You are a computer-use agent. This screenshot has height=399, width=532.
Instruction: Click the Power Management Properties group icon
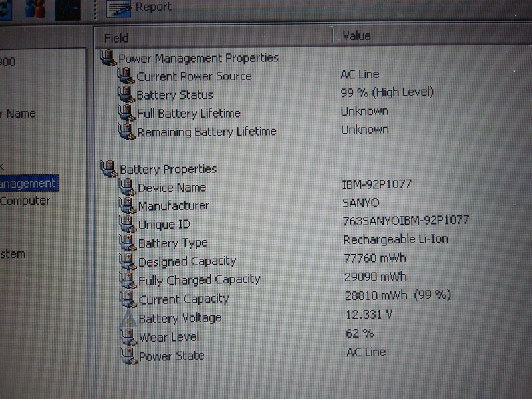(108, 58)
